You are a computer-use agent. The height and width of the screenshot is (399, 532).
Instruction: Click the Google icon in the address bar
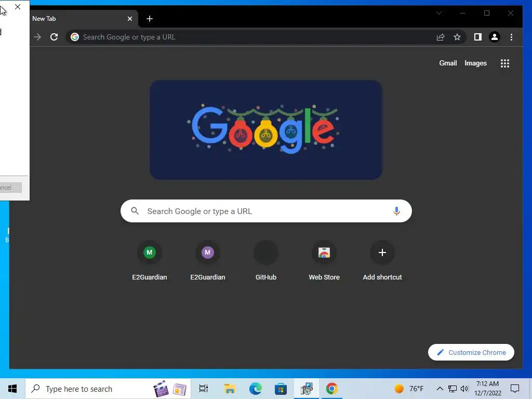tap(75, 37)
